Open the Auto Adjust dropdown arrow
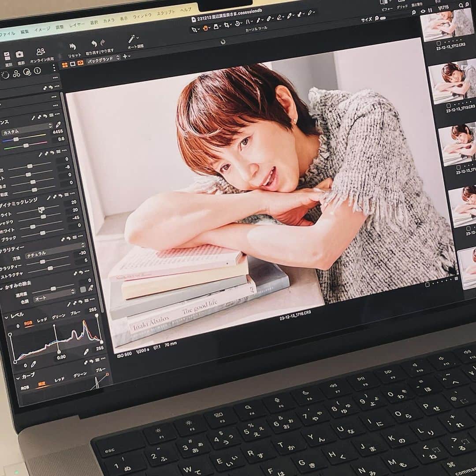 click(138, 38)
